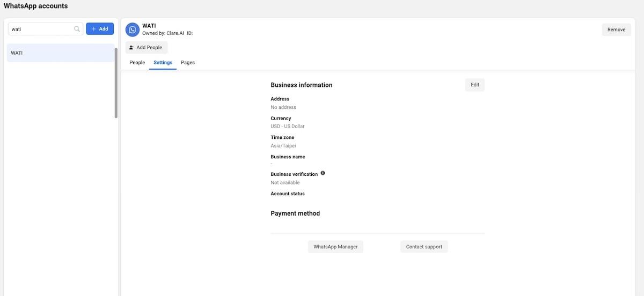The image size is (644, 296).
Task: Click the Payment method heading
Action: pos(295,213)
